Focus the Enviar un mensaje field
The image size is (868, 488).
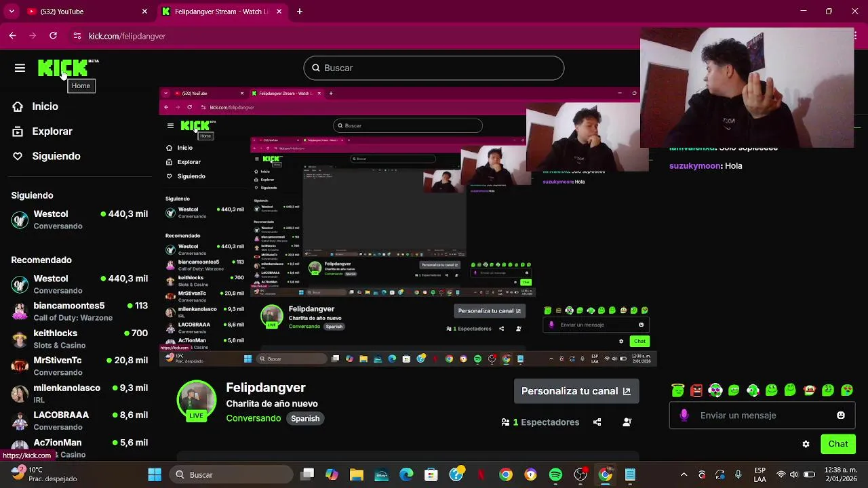[762, 415]
